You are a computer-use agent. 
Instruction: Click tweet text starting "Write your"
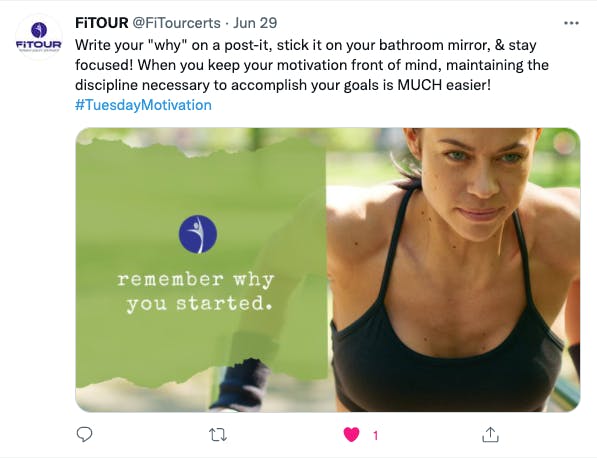click(312, 65)
